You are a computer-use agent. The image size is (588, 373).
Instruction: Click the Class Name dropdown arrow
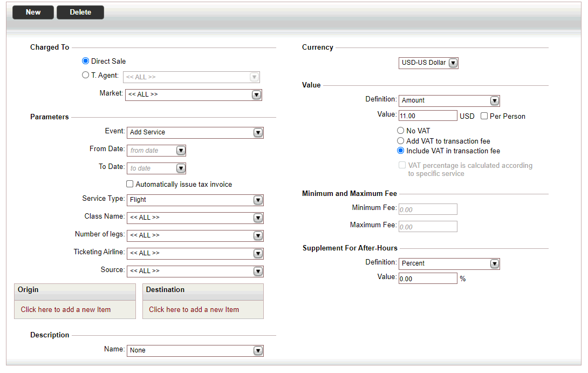[x=258, y=218]
